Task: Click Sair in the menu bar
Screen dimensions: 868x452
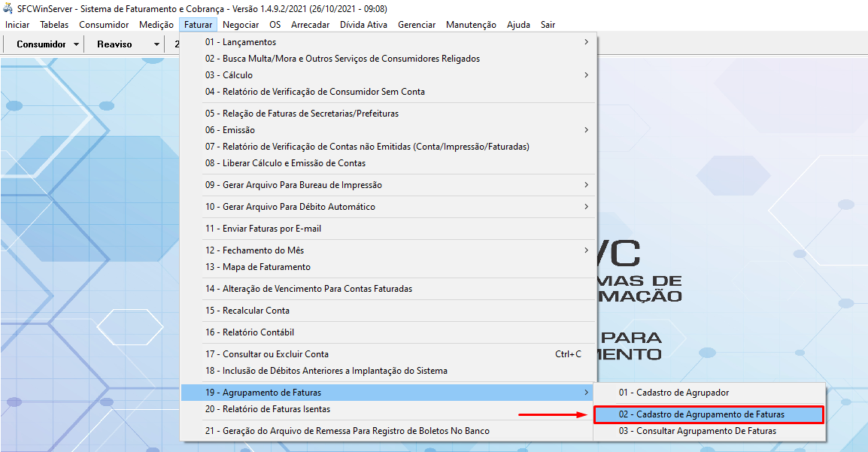Action: click(548, 25)
